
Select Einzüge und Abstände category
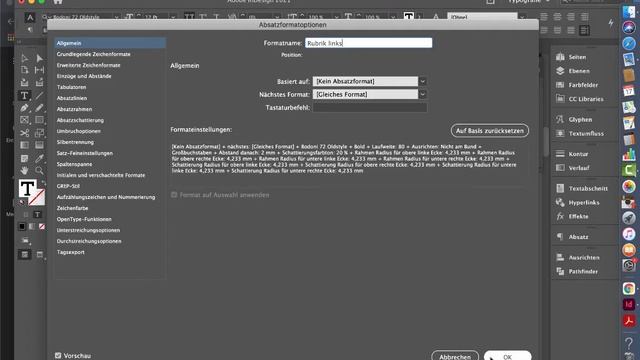click(x=84, y=76)
